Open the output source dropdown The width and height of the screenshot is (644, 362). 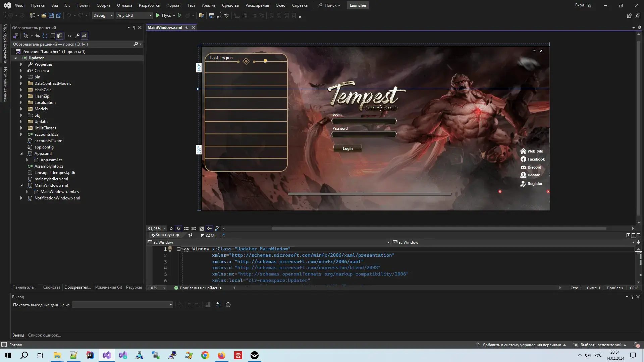point(123,305)
